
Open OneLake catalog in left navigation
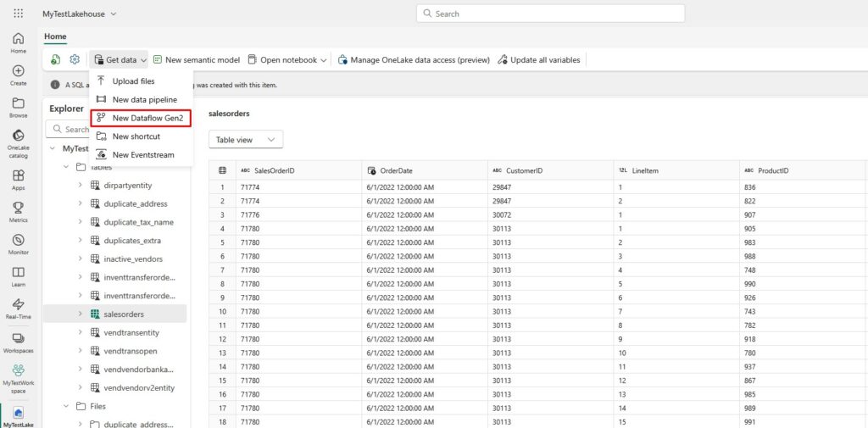click(x=19, y=143)
